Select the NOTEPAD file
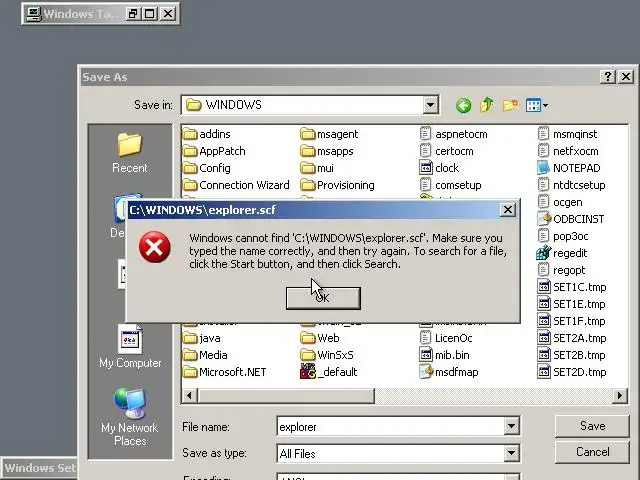 [x=569, y=168]
